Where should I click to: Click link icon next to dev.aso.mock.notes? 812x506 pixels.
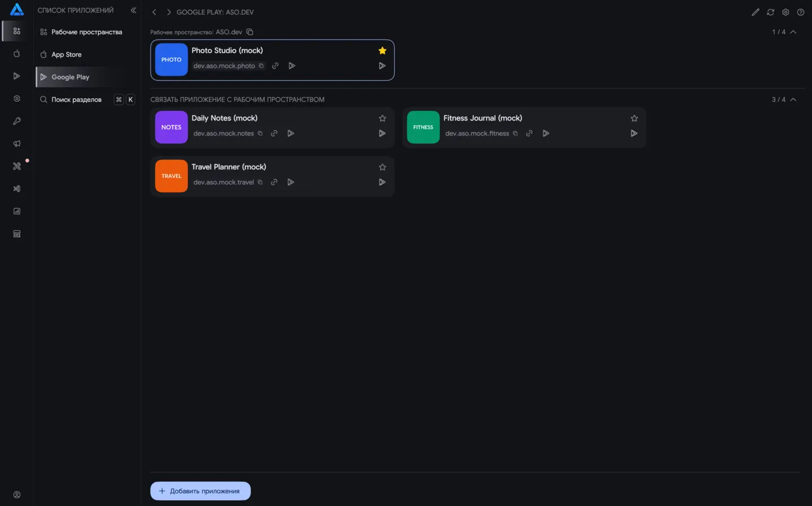click(x=274, y=134)
